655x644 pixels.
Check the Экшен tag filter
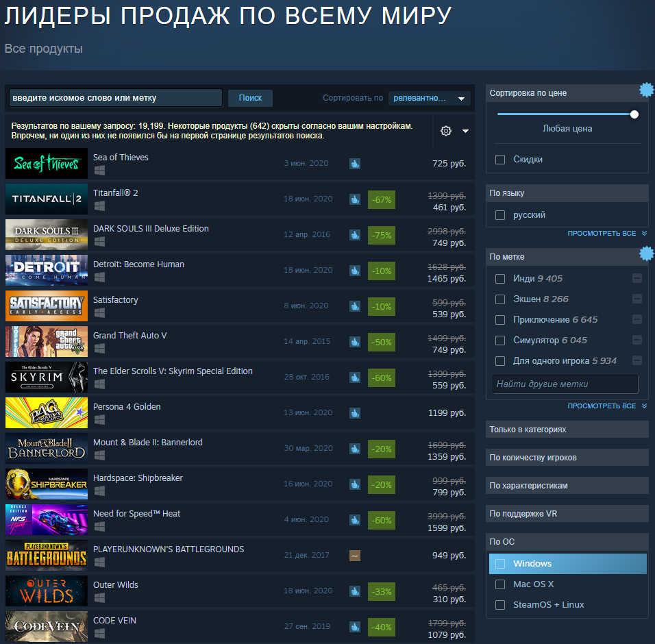pyautogui.click(x=500, y=299)
